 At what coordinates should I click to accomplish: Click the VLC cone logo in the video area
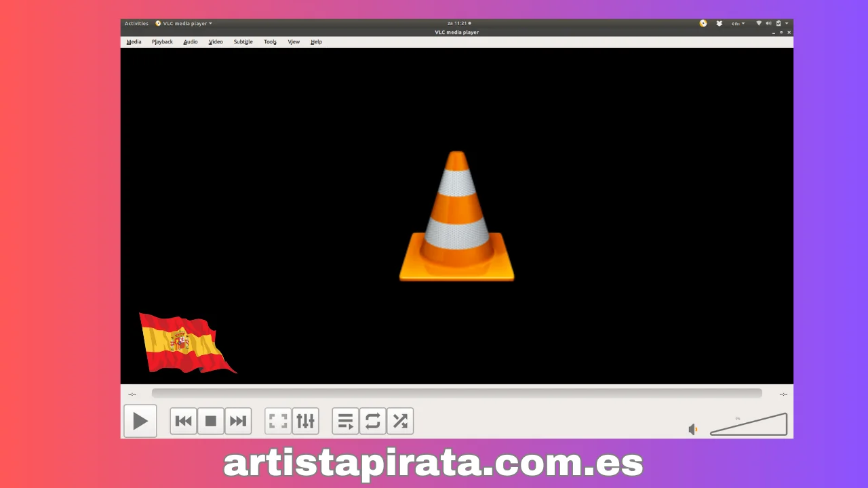coord(456,216)
